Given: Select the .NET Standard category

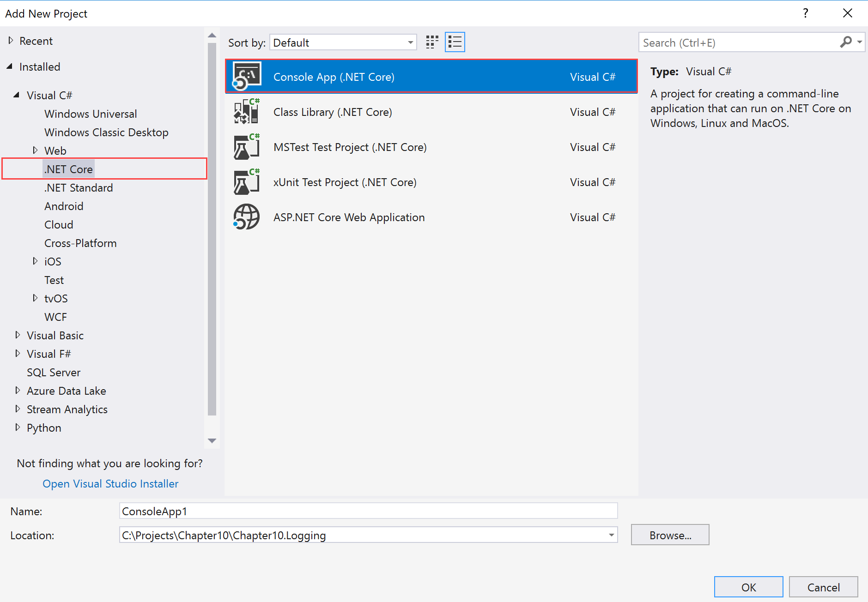Looking at the screenshot, I should [79, 187].
